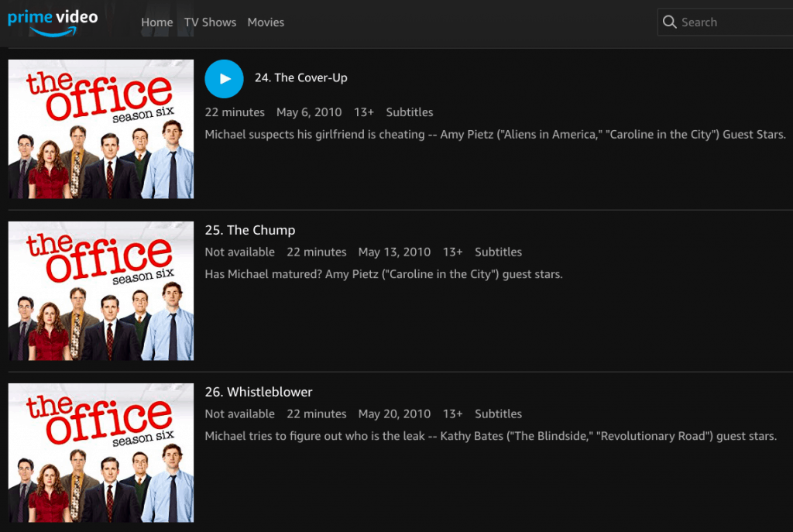Click Not available label for The Chump
The height and width of the screenshot is (532, 793).
point(240,252)
